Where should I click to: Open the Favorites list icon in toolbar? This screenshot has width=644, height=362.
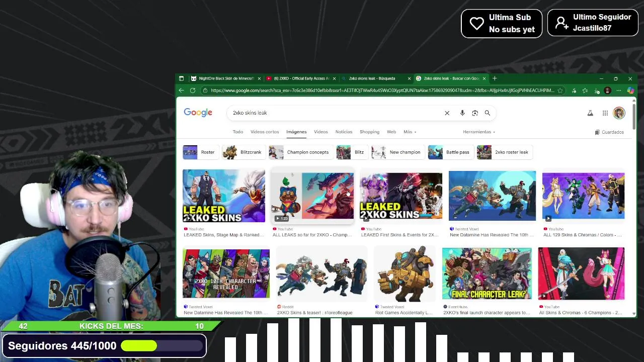[x=585, y=90]
